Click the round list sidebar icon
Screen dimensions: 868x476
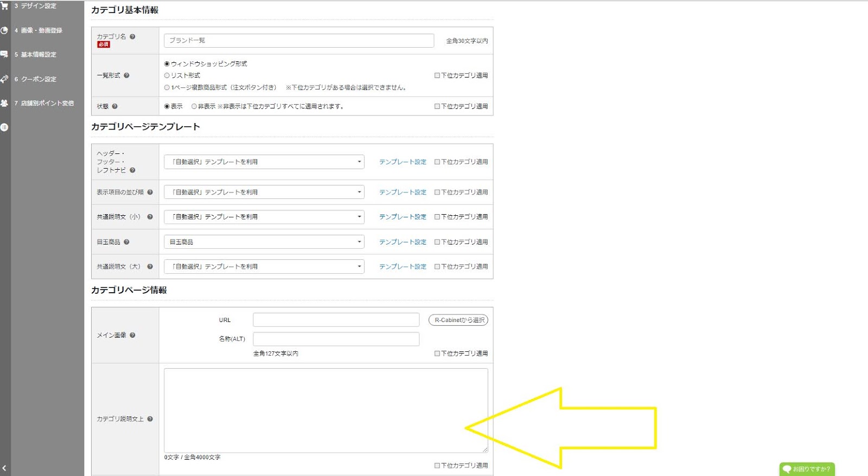pos(4,127)
